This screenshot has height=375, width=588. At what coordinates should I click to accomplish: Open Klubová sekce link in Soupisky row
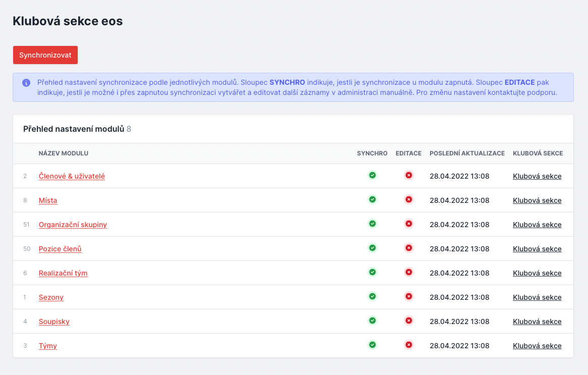[x=537, y=322]
